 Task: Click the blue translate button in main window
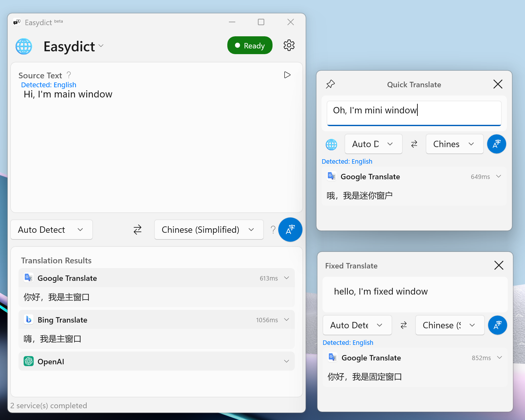[290, 230]
